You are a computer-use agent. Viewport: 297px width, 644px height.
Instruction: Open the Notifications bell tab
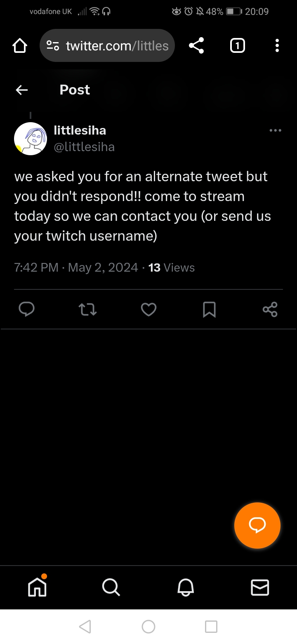coord(185,587)
